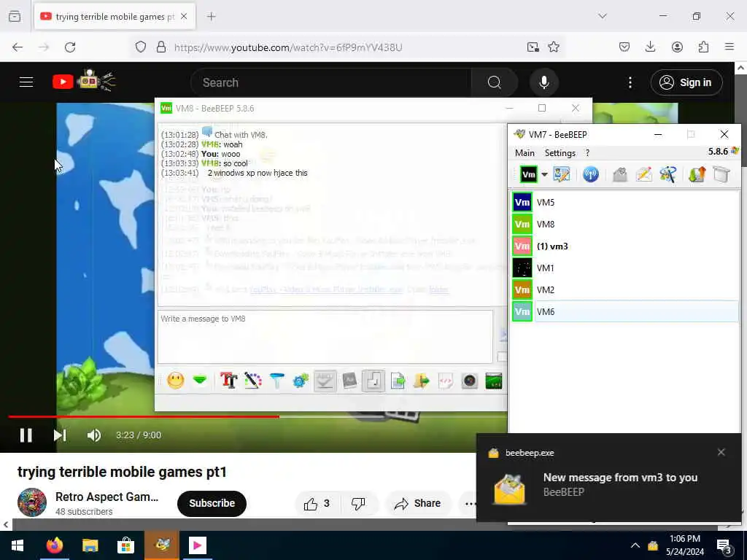This screenshot has width=747, height=560.
Task: Click the send-folder icon with green arrow
Action: (422, 381)
